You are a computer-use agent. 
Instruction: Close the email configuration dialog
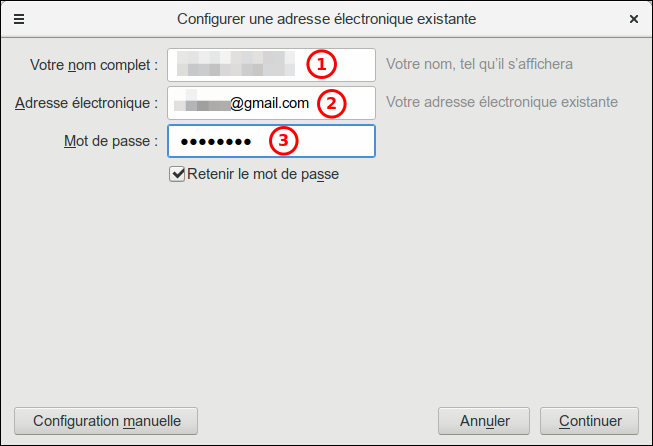point(634,19)
